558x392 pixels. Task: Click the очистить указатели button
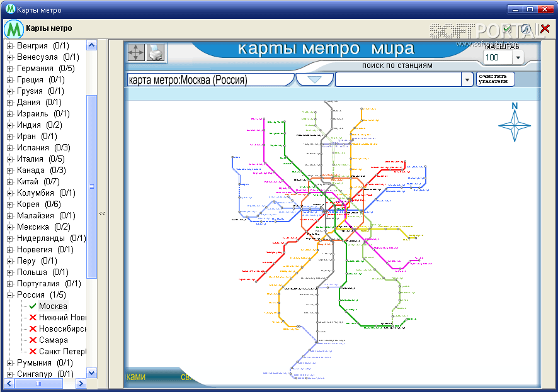(495, 79)
